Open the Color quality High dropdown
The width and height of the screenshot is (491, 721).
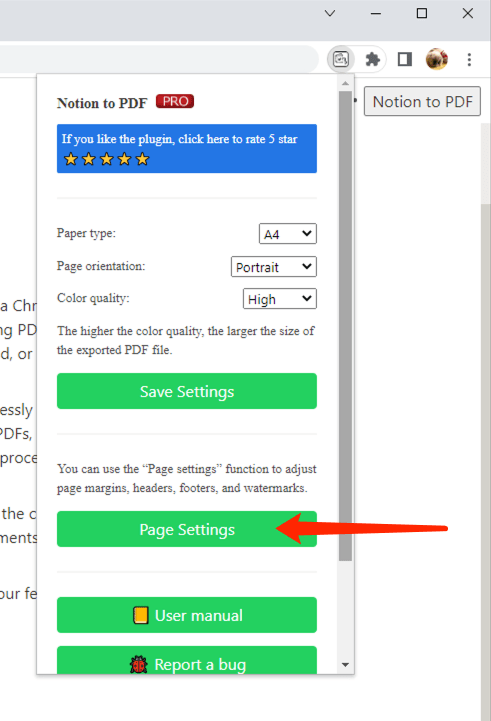[280, 299]
